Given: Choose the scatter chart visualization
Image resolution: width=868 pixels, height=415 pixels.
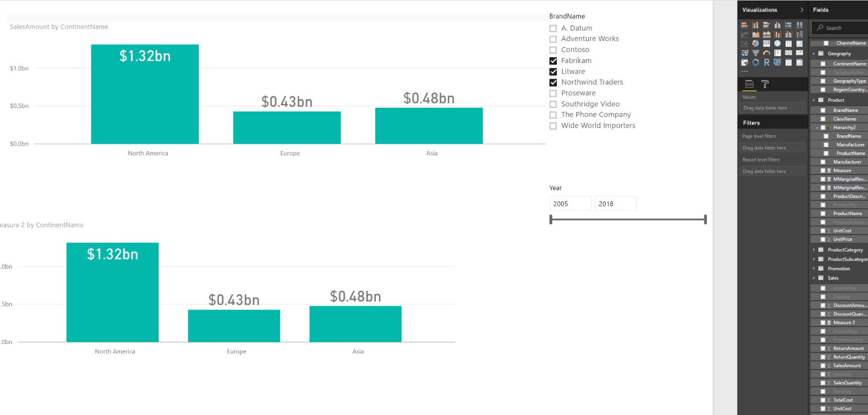Looking at the screenshot, I should [x=744, y=44].
